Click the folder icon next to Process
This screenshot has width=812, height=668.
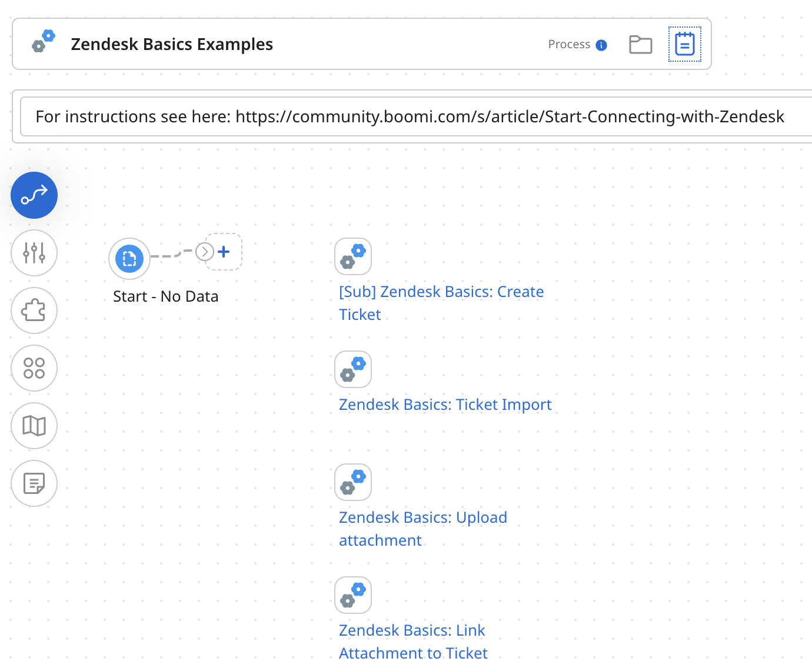[x=641, y=44]
